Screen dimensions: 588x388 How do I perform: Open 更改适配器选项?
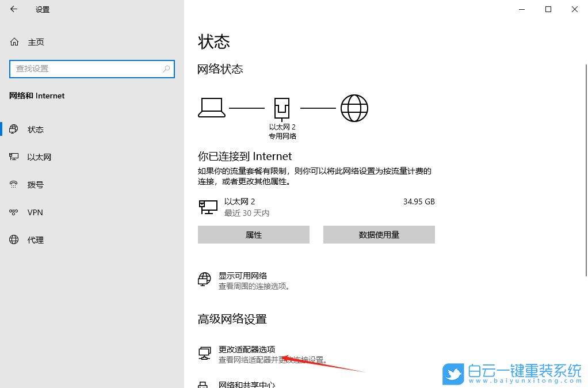(247, 349)
